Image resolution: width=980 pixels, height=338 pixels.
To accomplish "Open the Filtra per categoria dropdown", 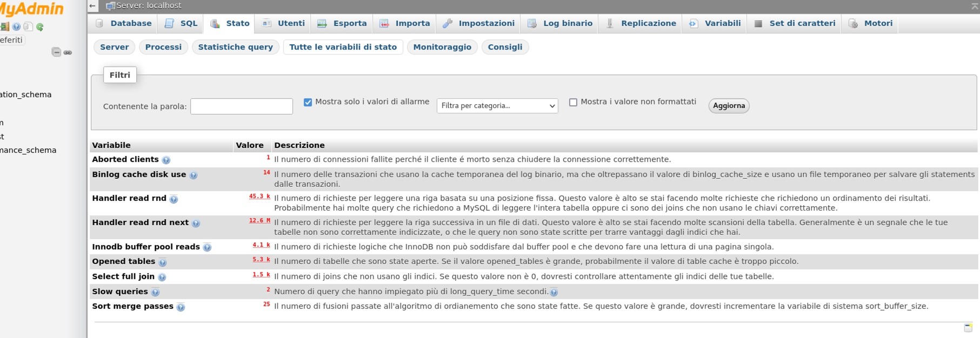I will click(497, 106).
